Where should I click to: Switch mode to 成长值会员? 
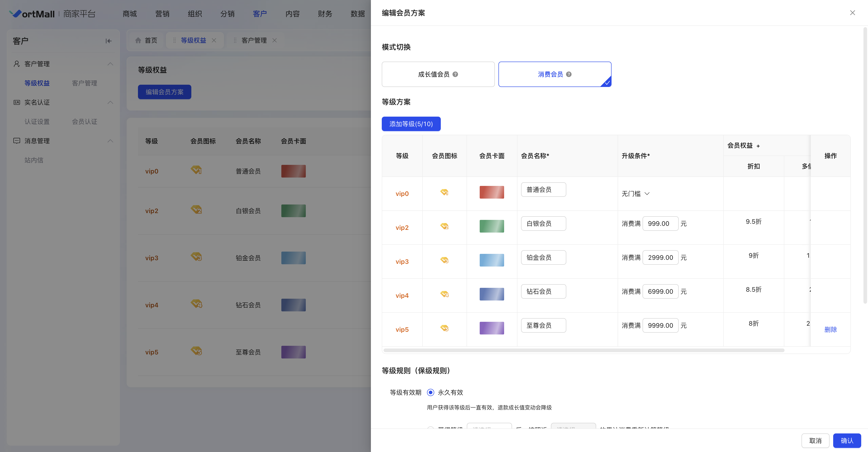438,74
